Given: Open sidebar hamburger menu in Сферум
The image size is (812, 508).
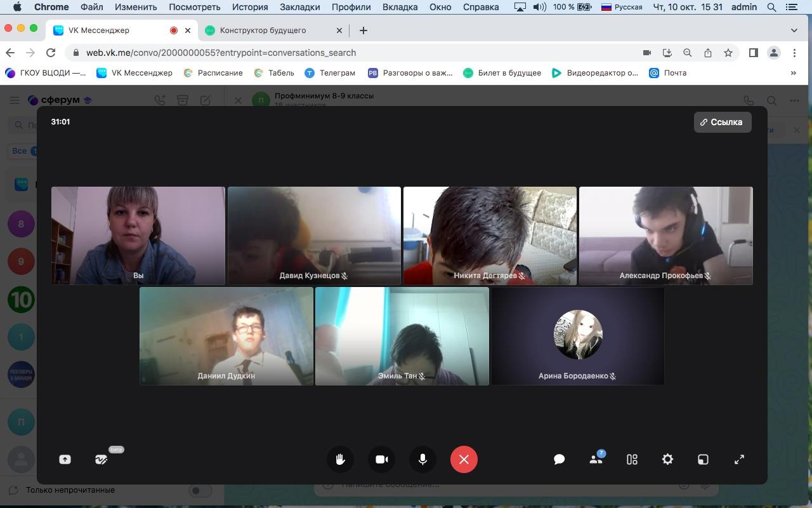Looking at the screenshot, I should [x=14, y=100].
